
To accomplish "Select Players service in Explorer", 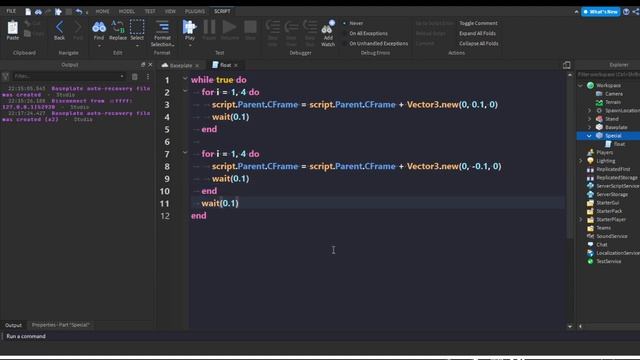I will tap(604, 152).
